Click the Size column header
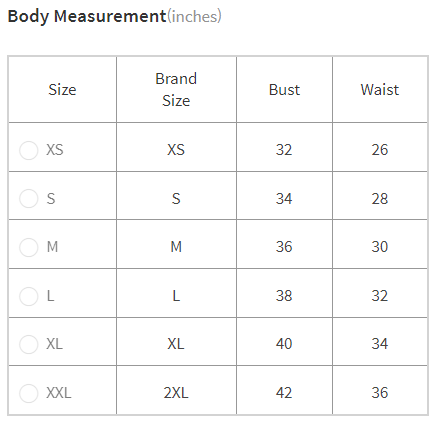The width and height of the screenshot is (435, 421). tap(62, 89)
